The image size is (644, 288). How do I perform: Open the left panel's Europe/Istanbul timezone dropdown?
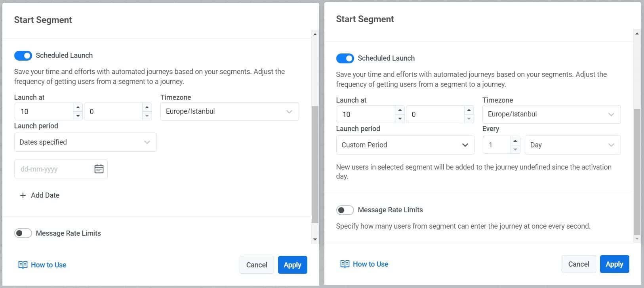(x=229, y=112)
